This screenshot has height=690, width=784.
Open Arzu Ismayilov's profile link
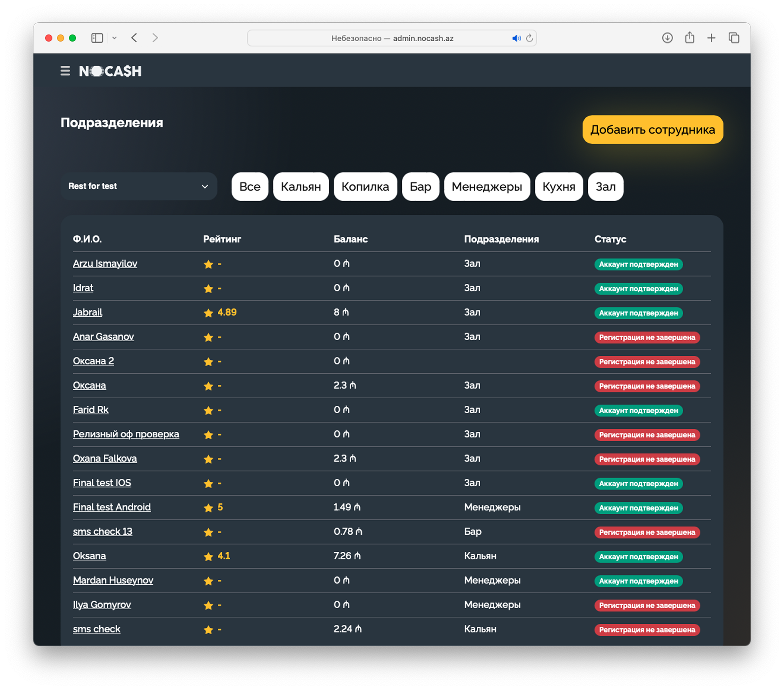click(105, 264)
